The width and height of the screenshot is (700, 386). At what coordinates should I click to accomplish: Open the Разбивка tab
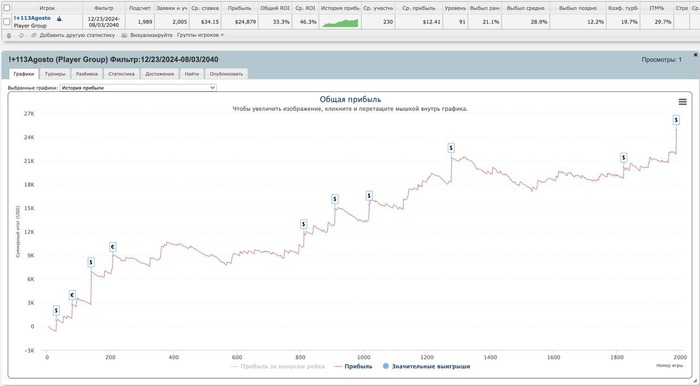pos(87,74)
